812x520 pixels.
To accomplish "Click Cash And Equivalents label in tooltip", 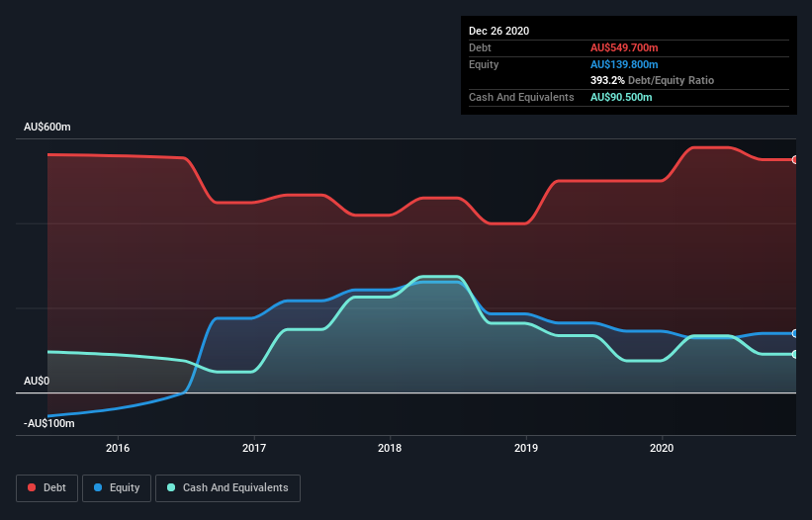I will click(521, 97).
